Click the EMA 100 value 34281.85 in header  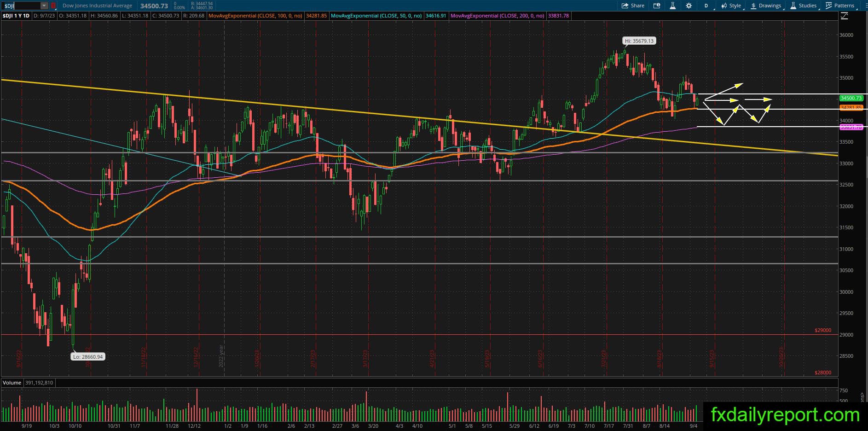point(316,16)
